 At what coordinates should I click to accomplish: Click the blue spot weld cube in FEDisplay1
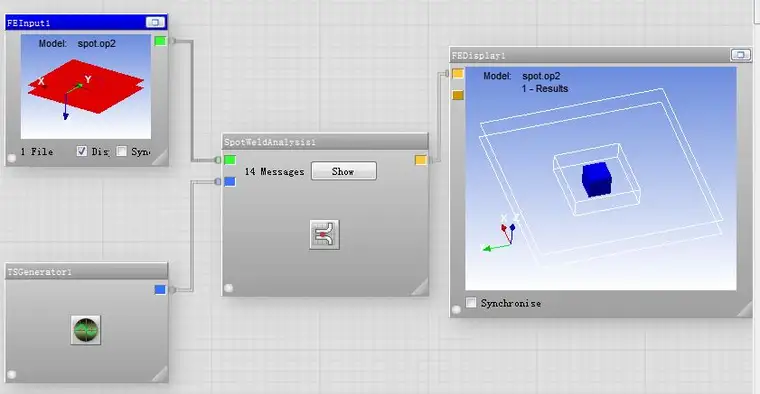[596, 180]
